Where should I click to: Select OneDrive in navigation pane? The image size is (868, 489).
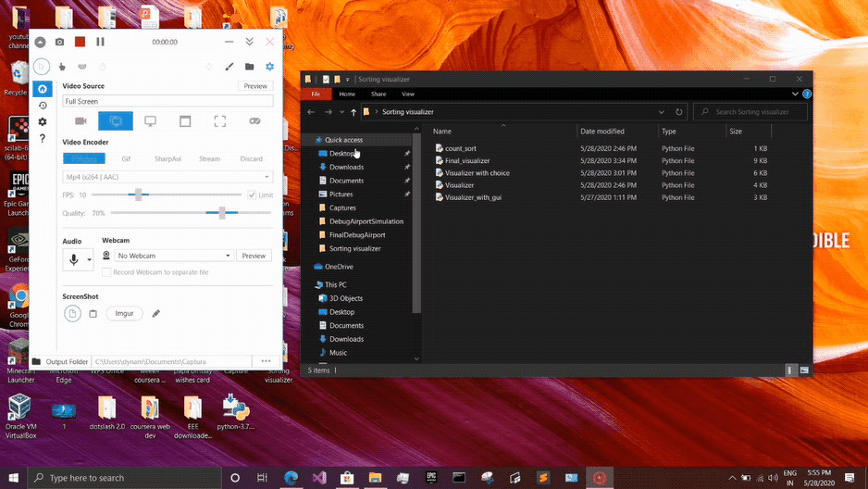pos(339,267)
